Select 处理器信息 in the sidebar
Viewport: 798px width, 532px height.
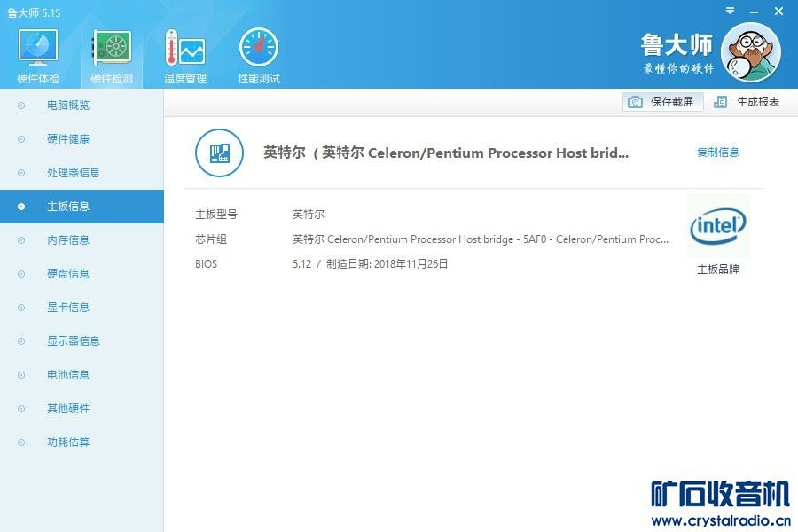82,173
